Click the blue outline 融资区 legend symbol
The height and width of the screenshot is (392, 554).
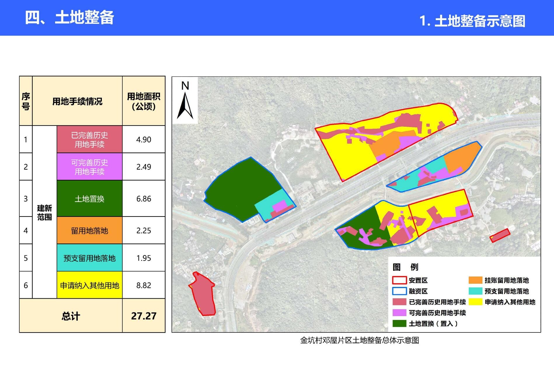pos(399,291)
